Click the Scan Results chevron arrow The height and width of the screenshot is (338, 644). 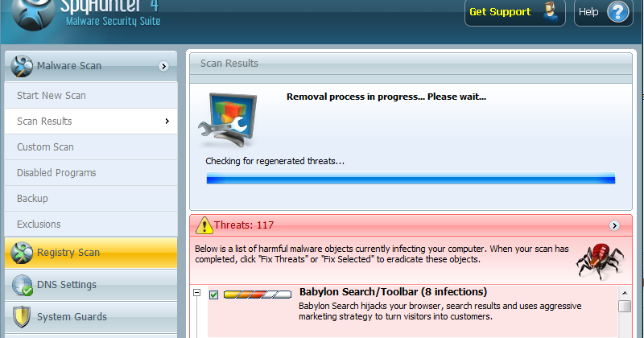[167, 122]
